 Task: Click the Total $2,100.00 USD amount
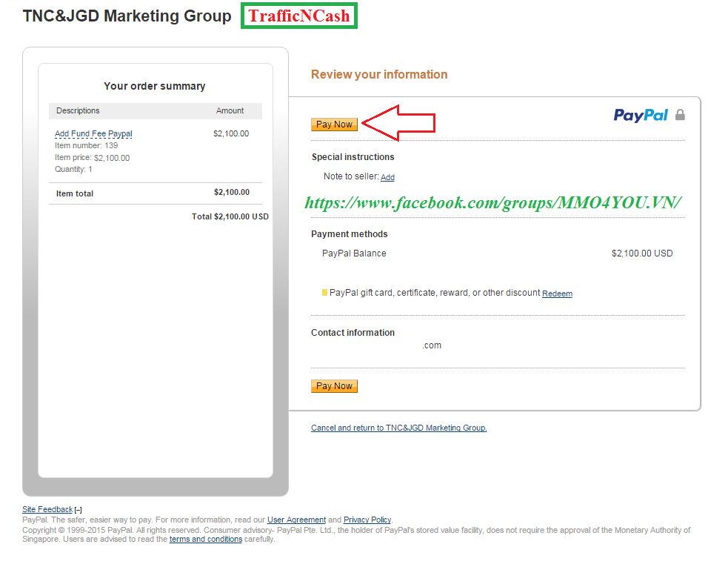(230, 217)
